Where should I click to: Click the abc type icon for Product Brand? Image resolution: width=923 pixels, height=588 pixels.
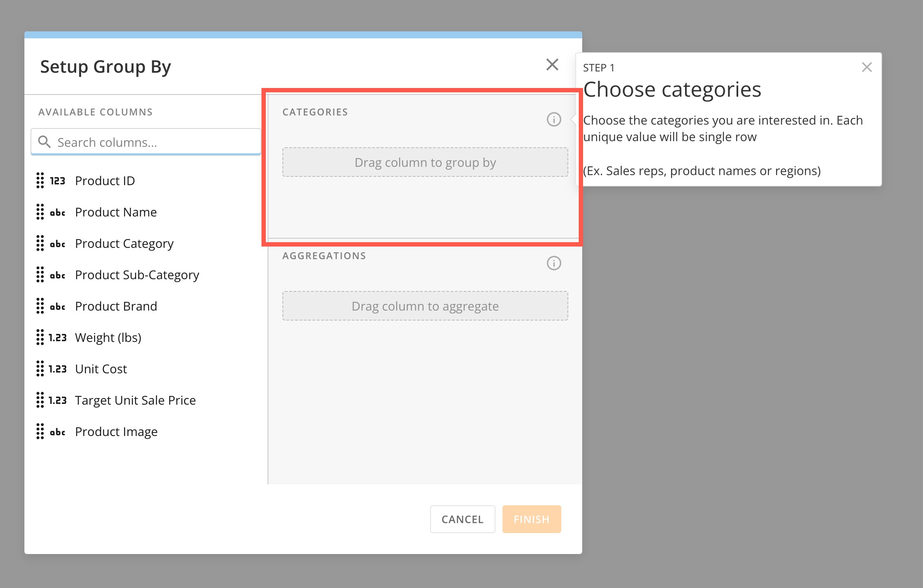tap(58, 306)
